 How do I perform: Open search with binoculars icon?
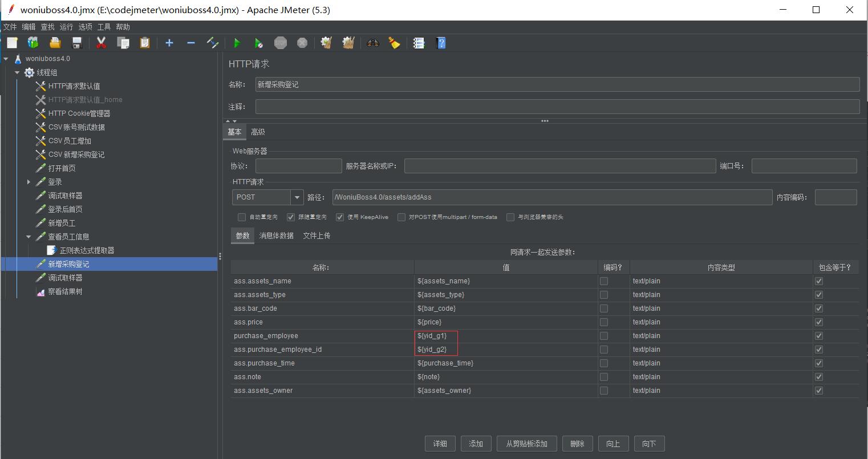click(373, 43)
